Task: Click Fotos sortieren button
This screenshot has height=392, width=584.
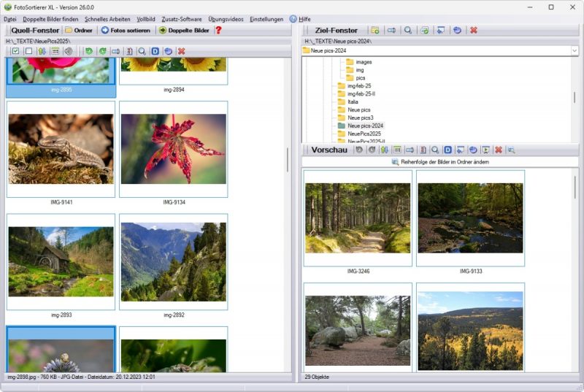Action: pyautogui.click(x=126, y=30)
